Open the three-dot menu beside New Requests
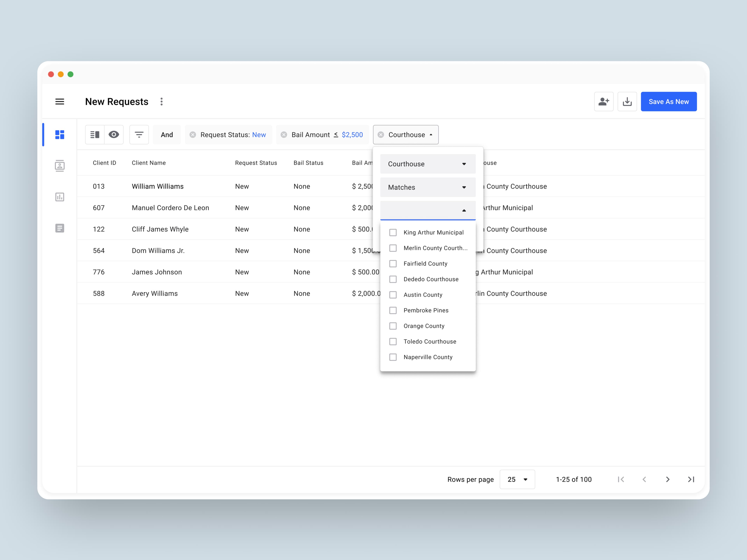Screen dimensions: 747x560 point(161,102)
